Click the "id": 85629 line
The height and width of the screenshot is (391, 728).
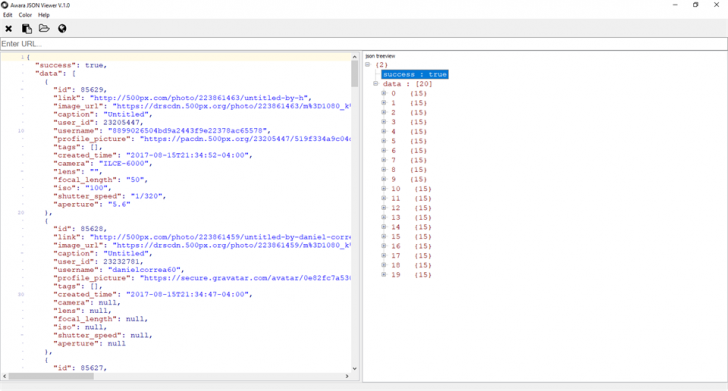[80, 90]
